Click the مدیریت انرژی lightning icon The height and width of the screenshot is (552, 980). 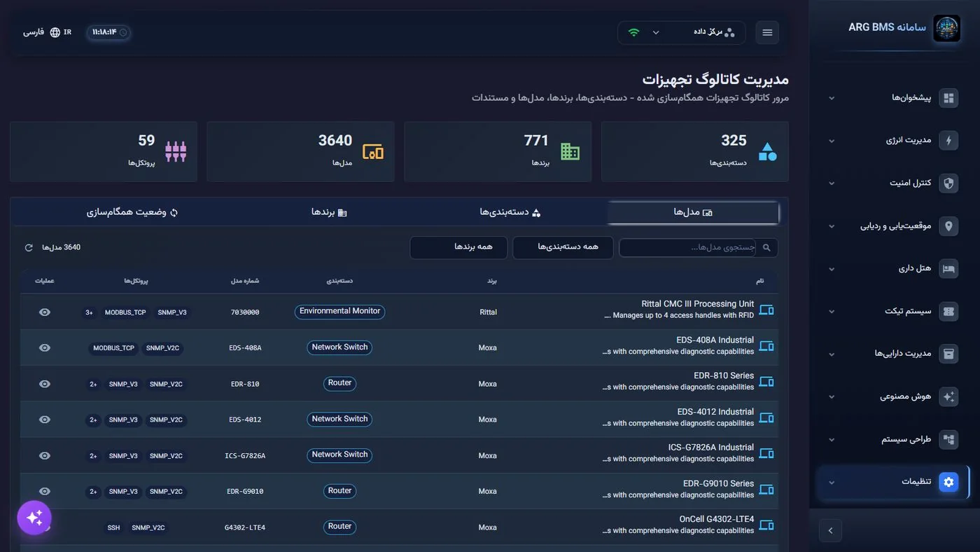click(948, 140)
